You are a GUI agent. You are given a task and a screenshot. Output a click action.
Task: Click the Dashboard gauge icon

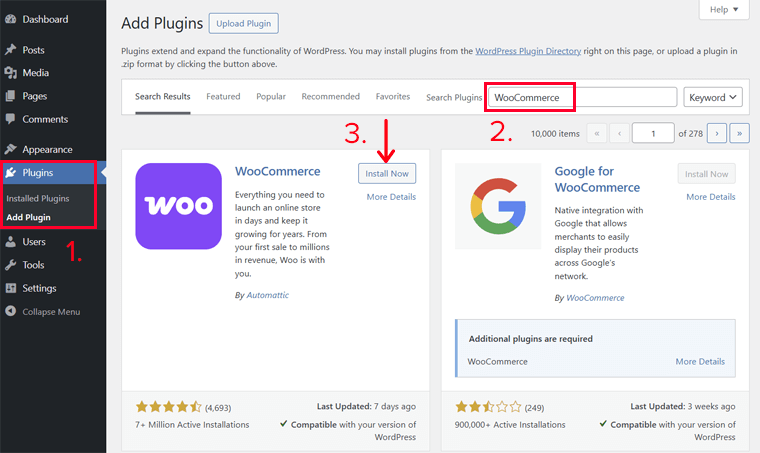click(11, 19)
